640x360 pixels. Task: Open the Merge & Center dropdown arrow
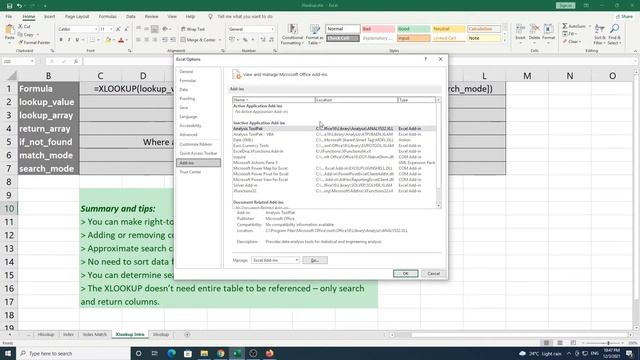coord(220,40)
